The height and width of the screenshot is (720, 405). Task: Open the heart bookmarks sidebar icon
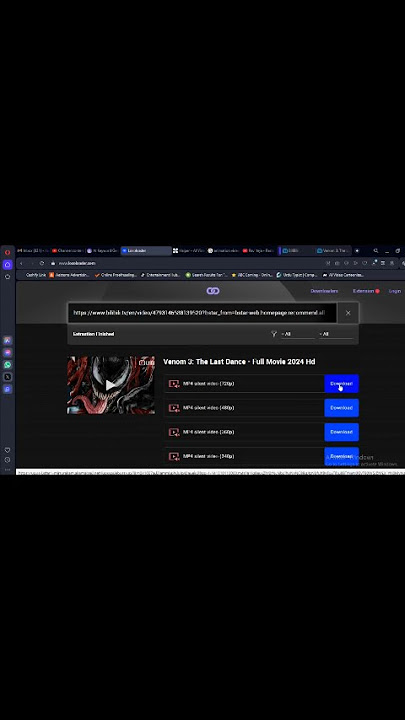(7, 450)
